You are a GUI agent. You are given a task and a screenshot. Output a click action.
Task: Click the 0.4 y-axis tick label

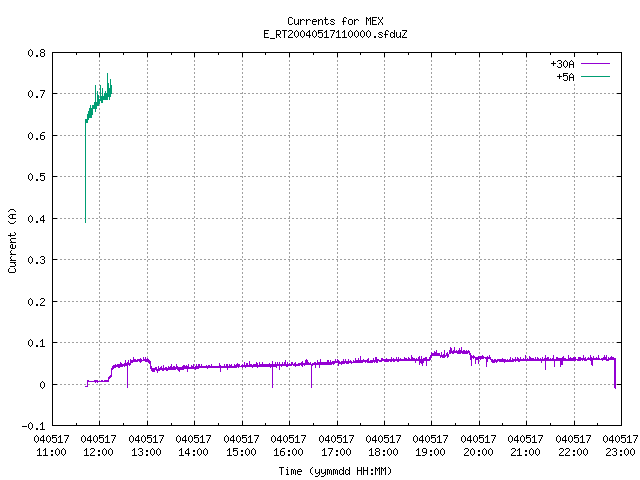tap(36, 219)
